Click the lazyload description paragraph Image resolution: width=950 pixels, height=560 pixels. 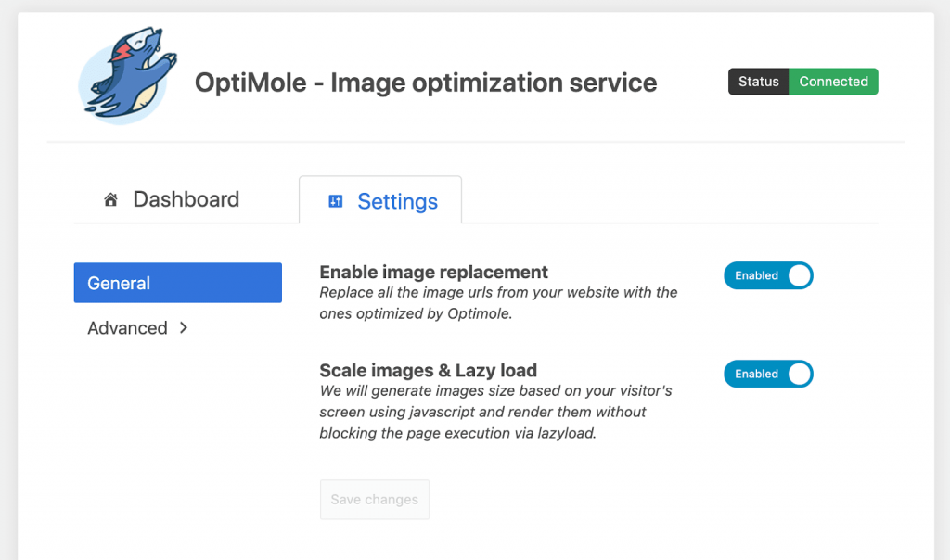[495, 412]
